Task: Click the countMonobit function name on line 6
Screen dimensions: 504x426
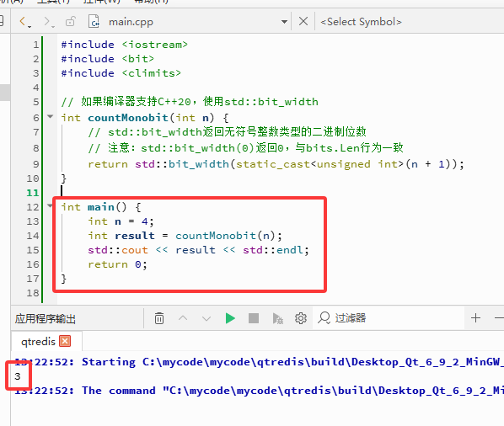Action: coord(128,118)
